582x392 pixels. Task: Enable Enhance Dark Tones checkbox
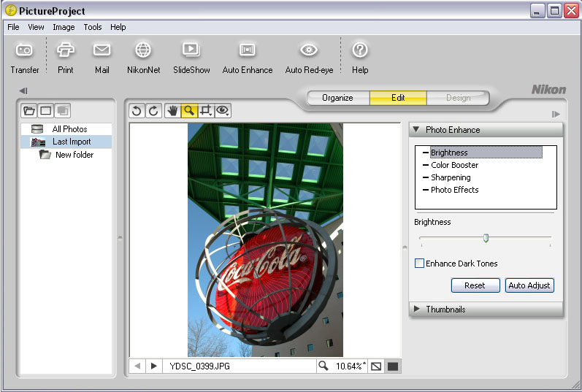pyautogui.click(x=419, y=264)
